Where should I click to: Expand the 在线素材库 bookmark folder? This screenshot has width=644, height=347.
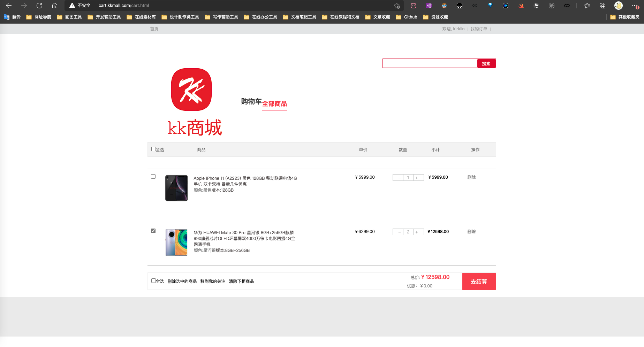[x=141, y=17]
